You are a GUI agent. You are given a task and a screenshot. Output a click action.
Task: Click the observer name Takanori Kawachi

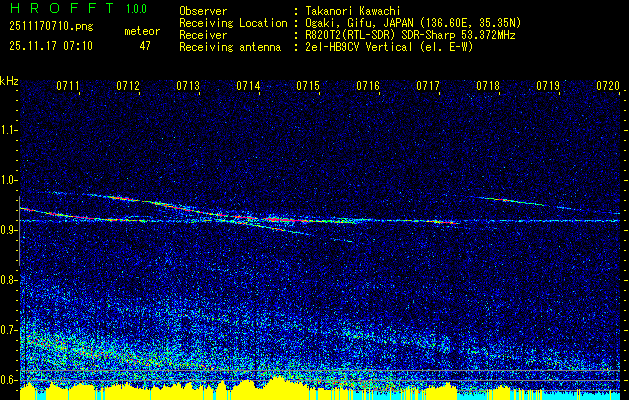point(353,11)
